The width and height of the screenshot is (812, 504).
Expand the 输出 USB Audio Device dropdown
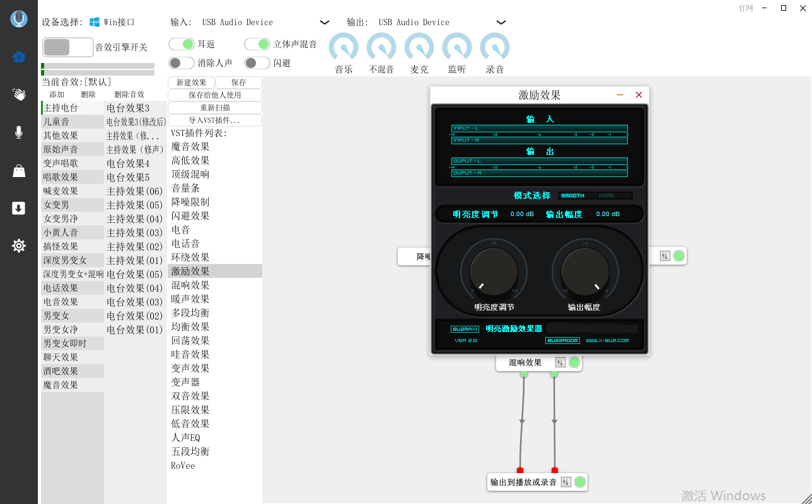point(501,23)
